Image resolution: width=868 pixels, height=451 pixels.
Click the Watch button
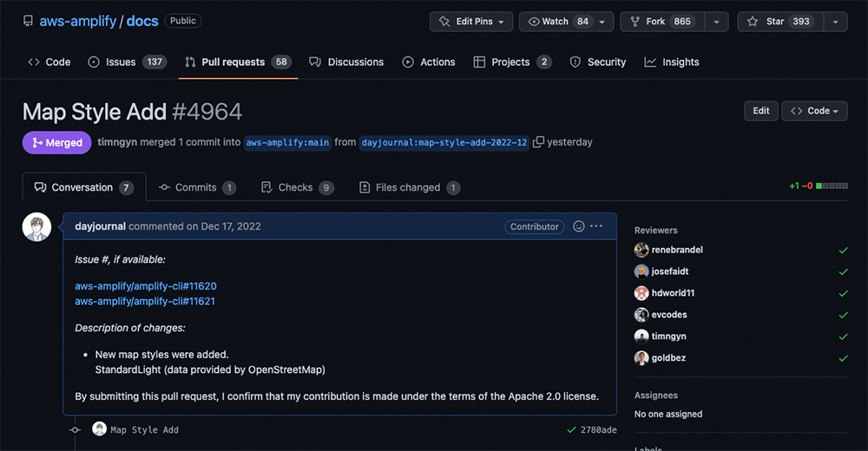(x=566, y=22)
